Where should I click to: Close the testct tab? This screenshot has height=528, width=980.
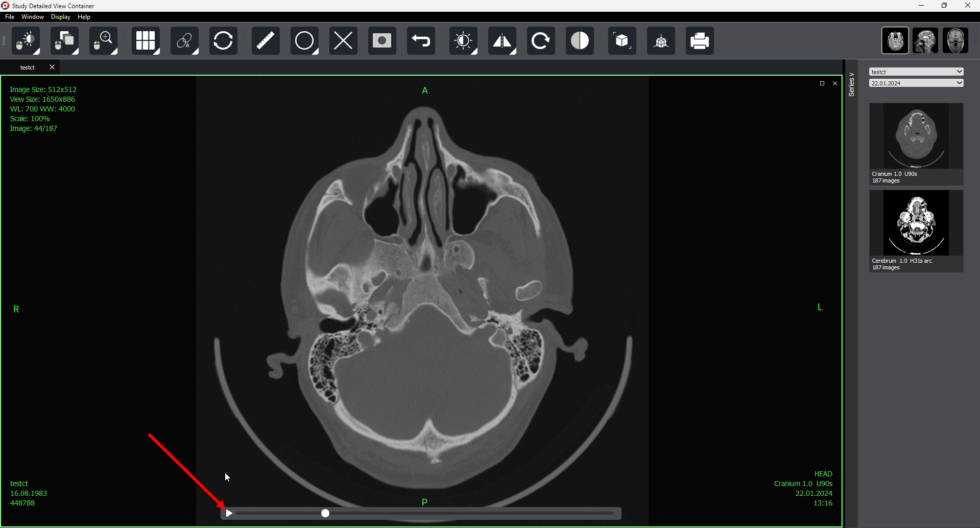click(x=52, y=67)
